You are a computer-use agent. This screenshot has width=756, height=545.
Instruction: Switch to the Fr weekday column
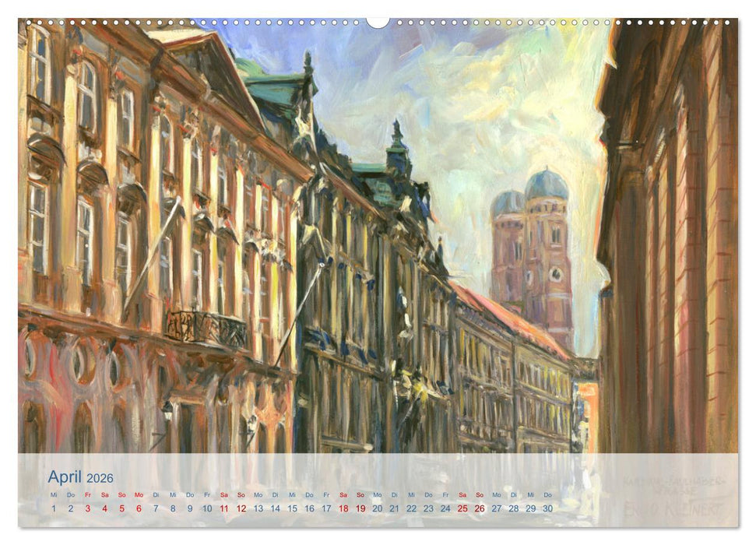[x=87, y=494]
